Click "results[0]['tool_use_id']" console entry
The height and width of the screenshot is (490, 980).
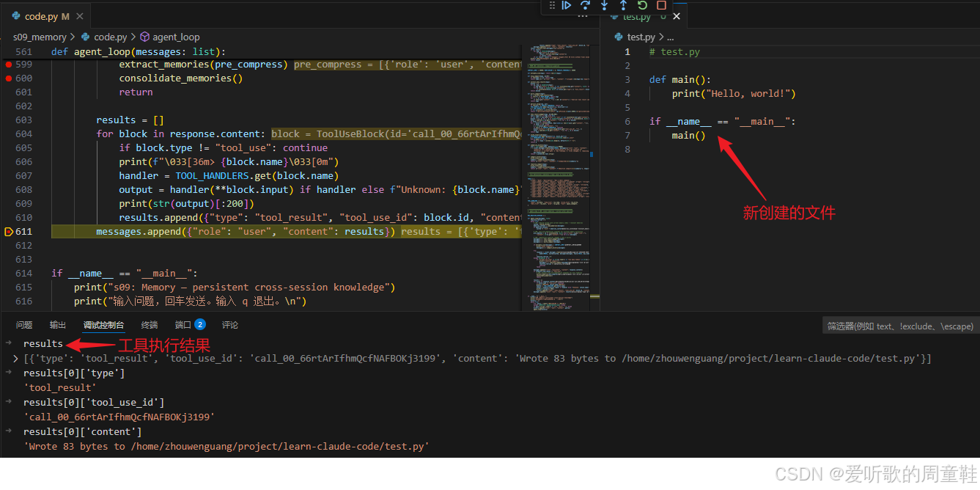pyautogui.click(x=94, y=403)
